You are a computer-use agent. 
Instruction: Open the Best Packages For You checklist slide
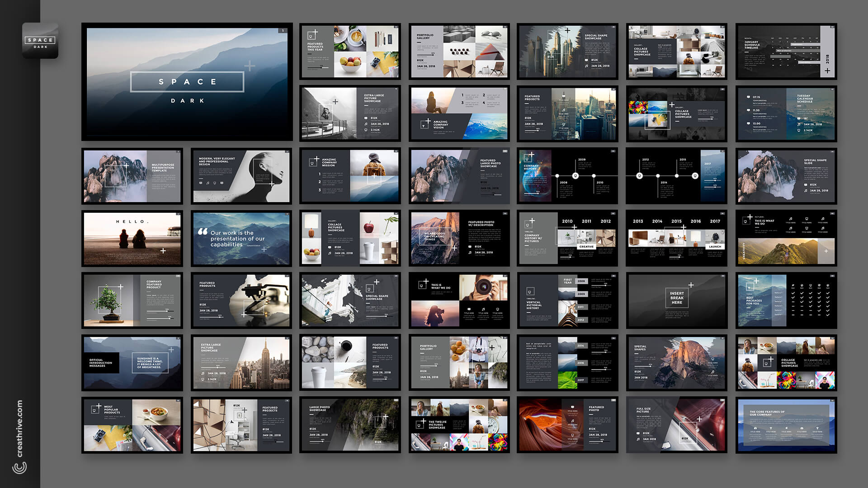click(786, 300)
